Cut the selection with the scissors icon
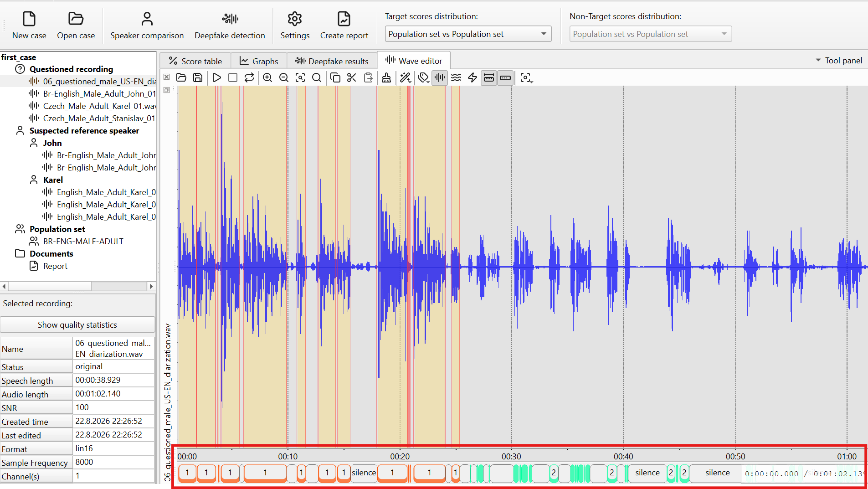Viewport: 868px width, 489px height. pyautogui.click(x=352, y=77)
